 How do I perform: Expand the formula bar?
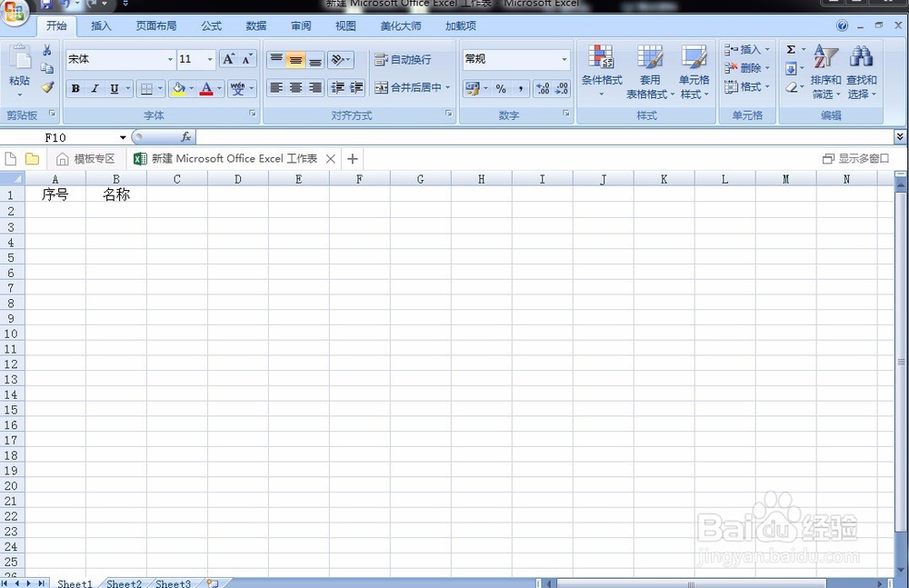(x=900, y=137)
